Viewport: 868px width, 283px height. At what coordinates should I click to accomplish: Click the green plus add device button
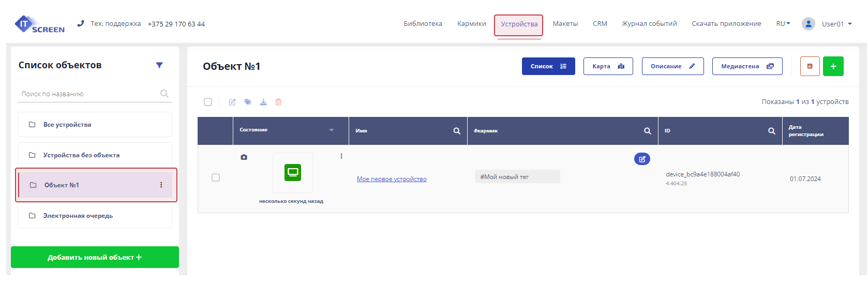[833, 66]
